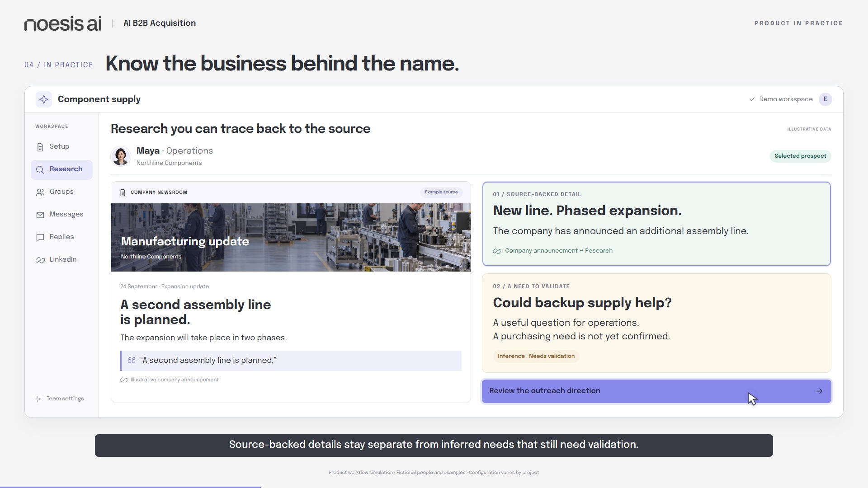The height and width of the screenshot is (488, 868).
Task: Click the Research magnifier icon
Action: (40, 169)
